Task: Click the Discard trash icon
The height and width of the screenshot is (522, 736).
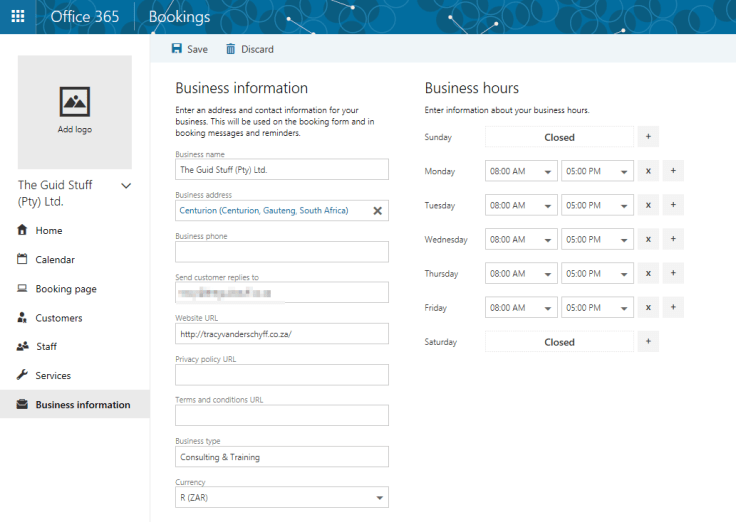Action: pos(231,49)
